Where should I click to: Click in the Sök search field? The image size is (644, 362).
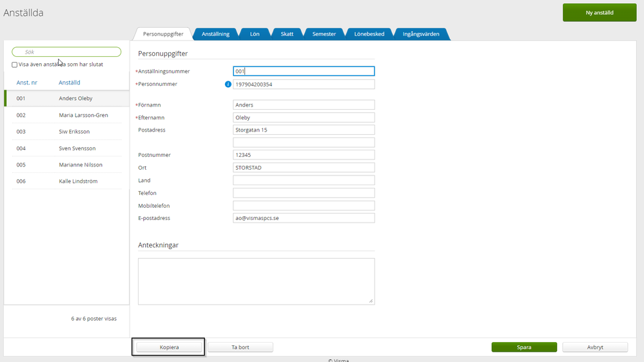(x=66, y=52)
